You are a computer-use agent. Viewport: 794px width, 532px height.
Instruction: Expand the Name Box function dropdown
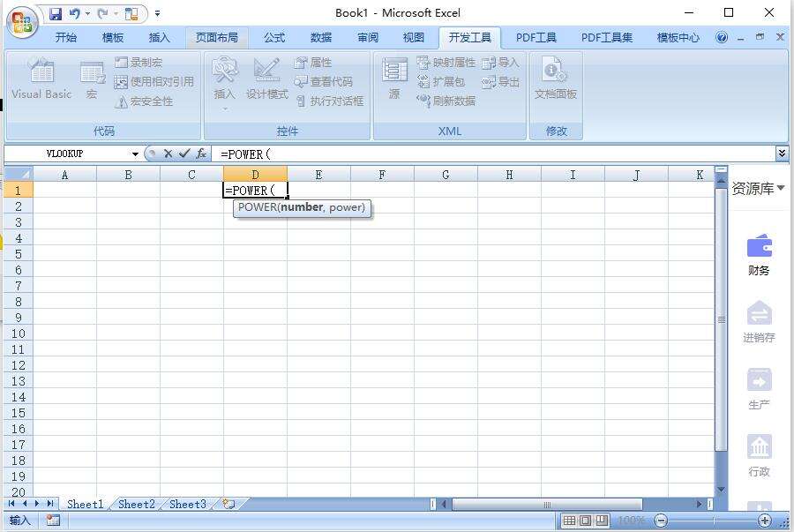[135, 154]
